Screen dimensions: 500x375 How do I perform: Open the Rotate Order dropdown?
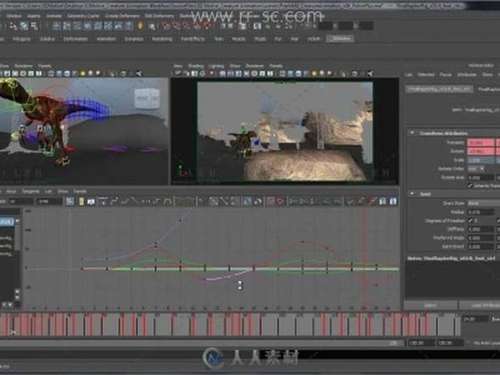pos(476,169)
